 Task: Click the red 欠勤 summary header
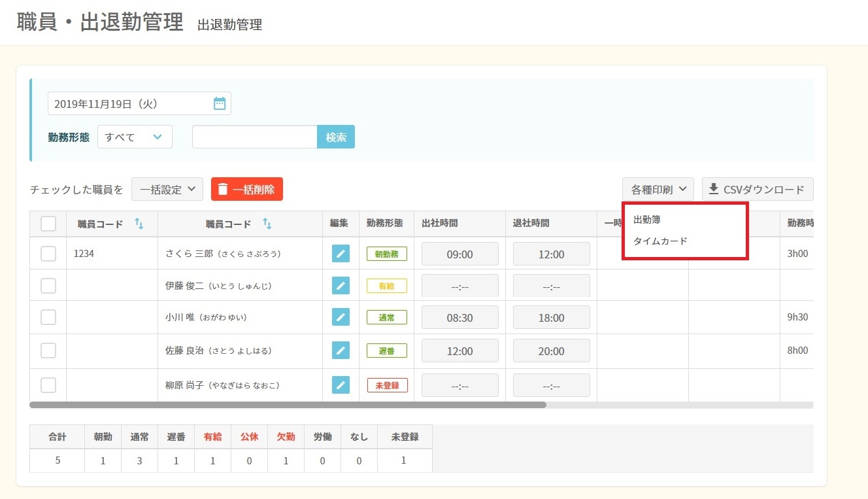click(286, 437)
